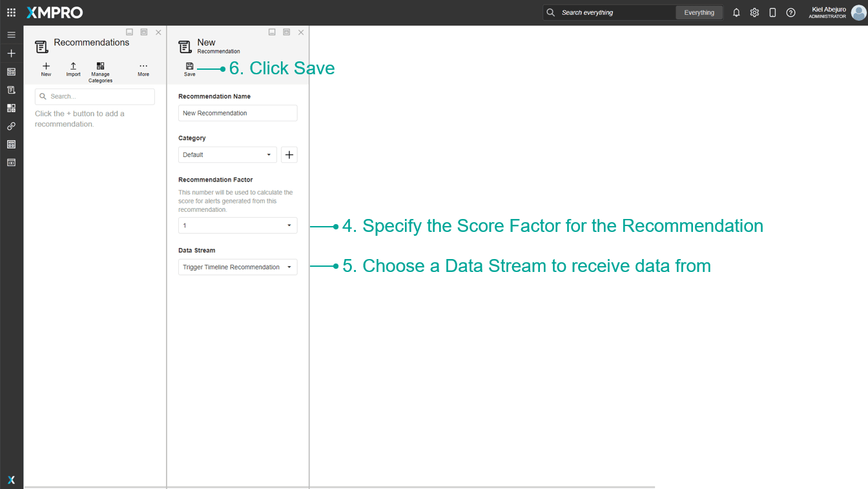Click the mobile device icon in header

pyautogui.click(x=772, y=12)
